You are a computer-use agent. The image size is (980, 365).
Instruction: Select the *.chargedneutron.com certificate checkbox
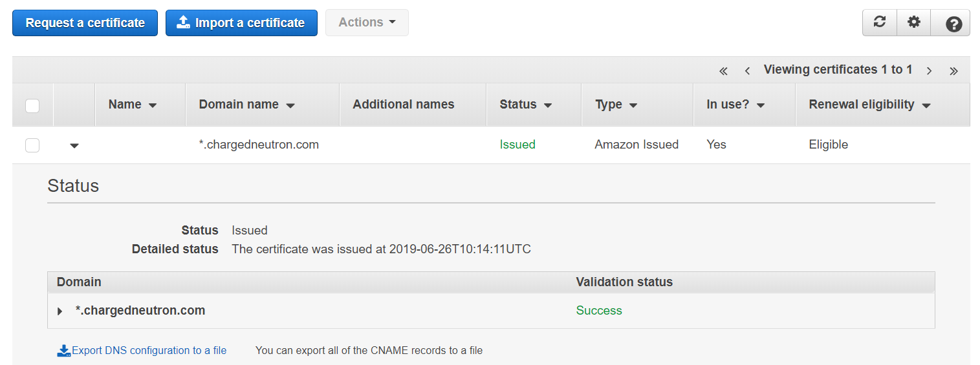tap(32, 145)
